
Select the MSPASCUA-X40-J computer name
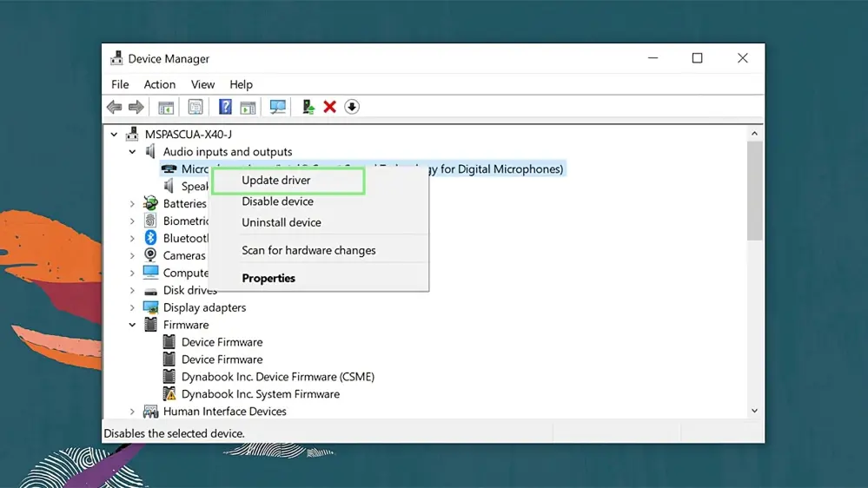point(189,134)
